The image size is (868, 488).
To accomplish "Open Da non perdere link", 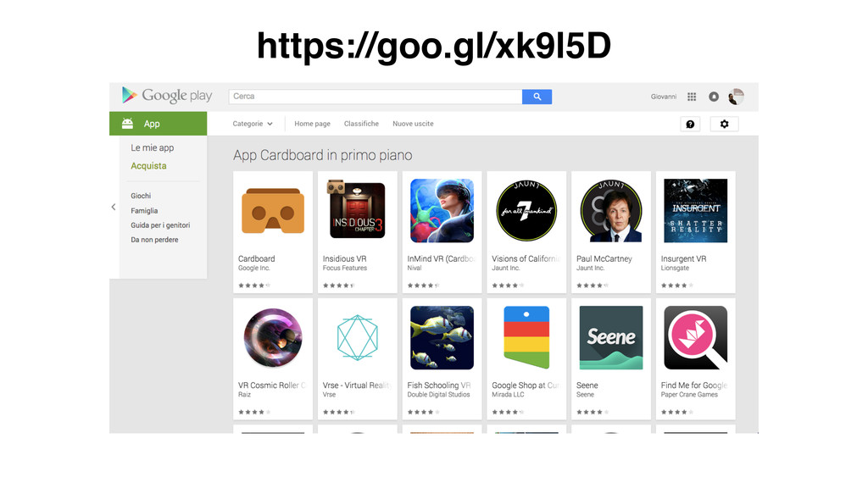I will (154, 240).
